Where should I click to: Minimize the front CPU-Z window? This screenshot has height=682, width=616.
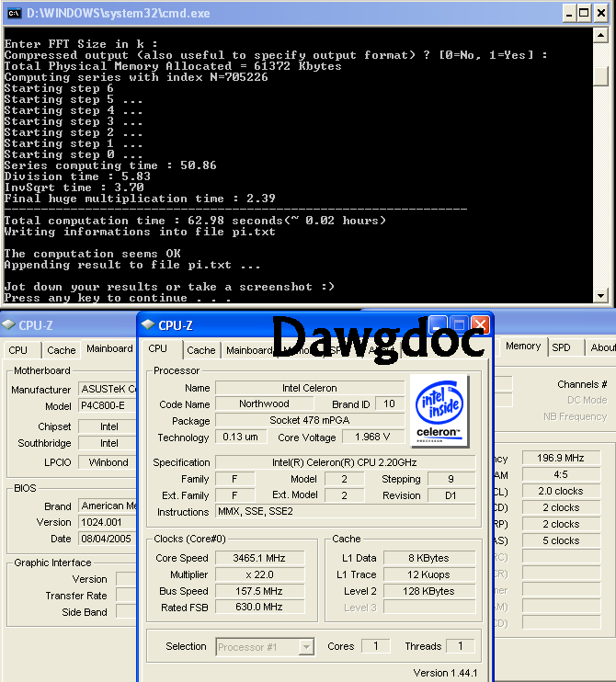(x=438, y=324)
